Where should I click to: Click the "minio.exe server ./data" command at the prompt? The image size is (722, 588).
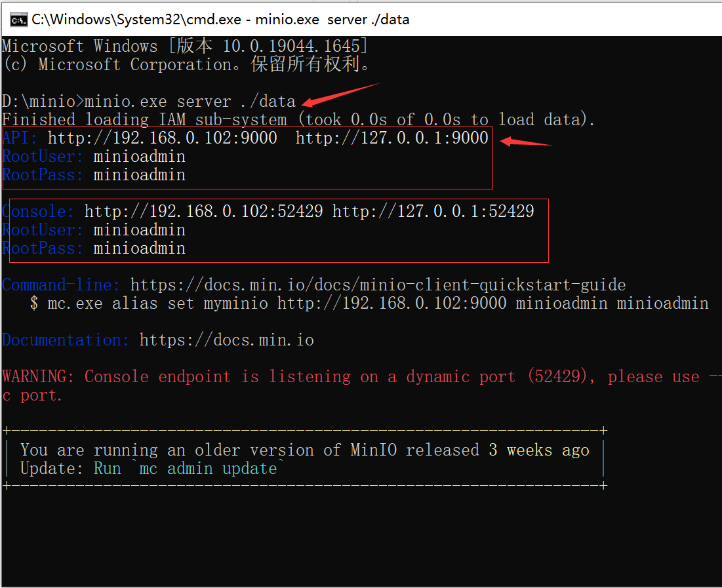point(190,102)
